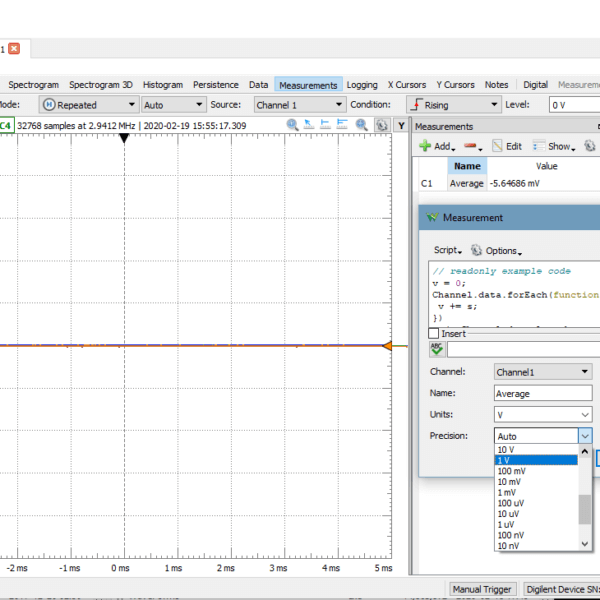Open the Source Channel 1 dropdown

click(x=300, y=104)
